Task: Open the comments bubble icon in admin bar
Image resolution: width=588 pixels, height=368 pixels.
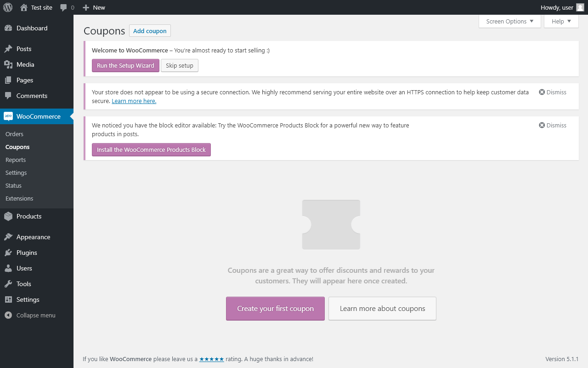Action: 63,7
